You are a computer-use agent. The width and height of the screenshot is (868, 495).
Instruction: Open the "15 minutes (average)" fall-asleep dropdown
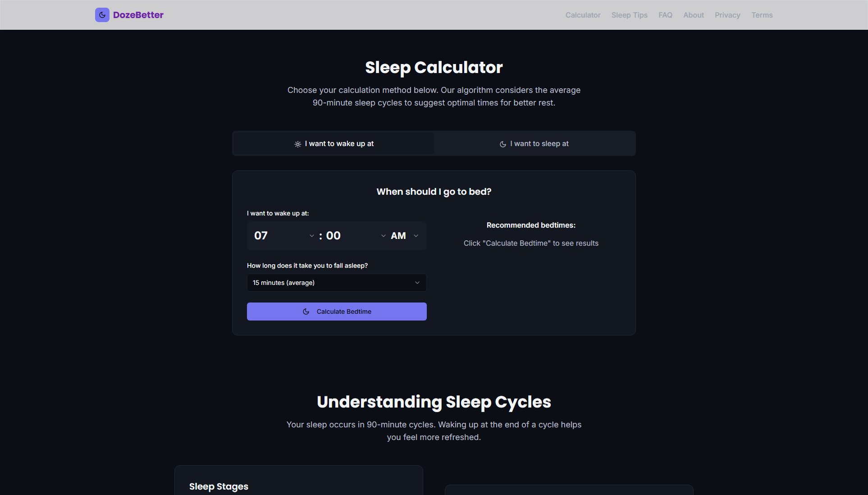coord(336,283)
